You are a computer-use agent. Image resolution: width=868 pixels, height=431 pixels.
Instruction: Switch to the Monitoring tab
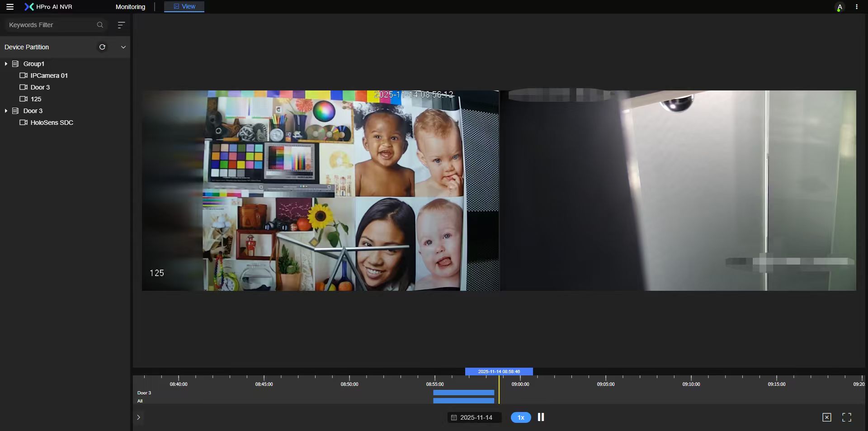(130, 7)
